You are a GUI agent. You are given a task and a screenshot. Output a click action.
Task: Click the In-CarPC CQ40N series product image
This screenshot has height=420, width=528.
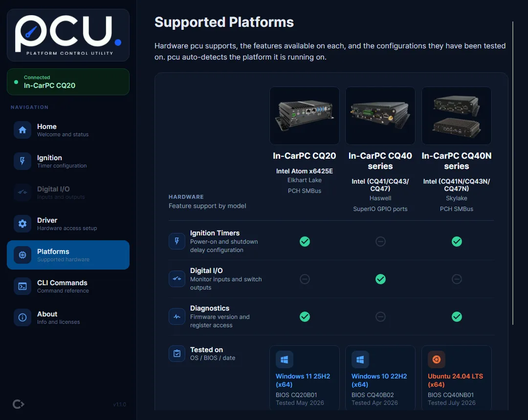point(457,116)
